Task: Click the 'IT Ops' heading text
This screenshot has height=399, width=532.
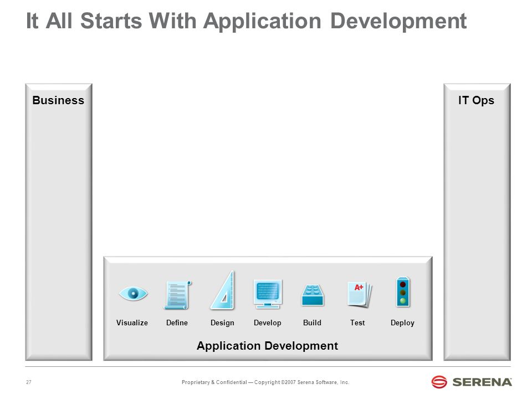Action: pyautogui.click(x=476, y=101)
